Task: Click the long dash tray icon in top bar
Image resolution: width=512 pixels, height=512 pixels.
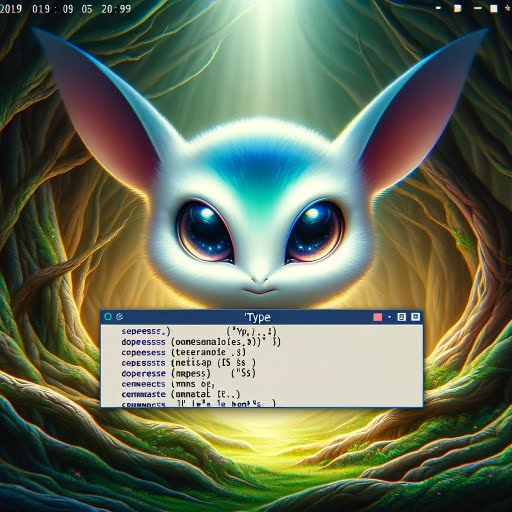Action: point(478,8)
